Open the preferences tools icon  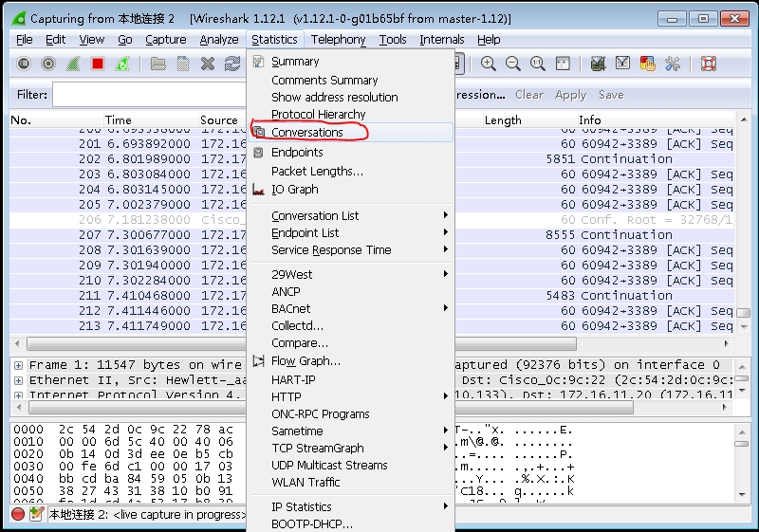click(x=673, y=64)
